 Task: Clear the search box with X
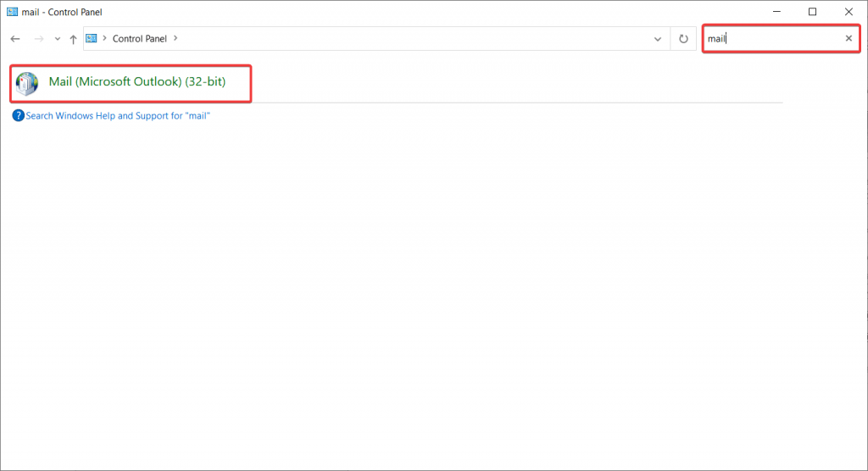coord(849,39)
